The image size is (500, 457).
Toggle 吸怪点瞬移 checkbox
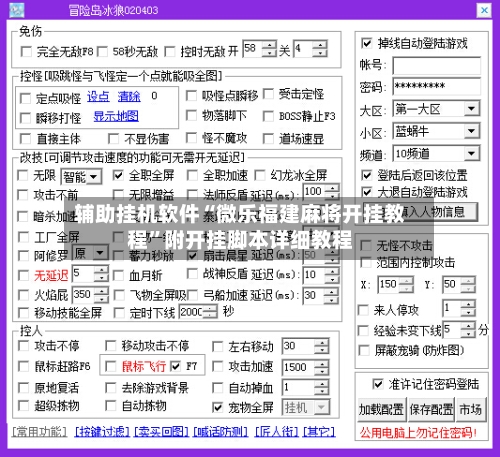[x=191, y=96]
